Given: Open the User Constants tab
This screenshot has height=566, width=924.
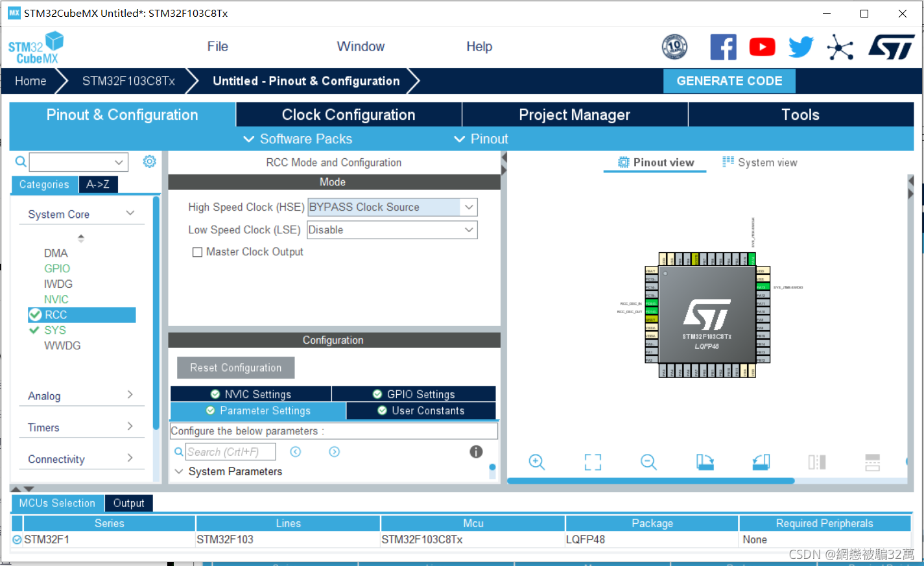Looking at the screenshot, I should click(421, 410).
